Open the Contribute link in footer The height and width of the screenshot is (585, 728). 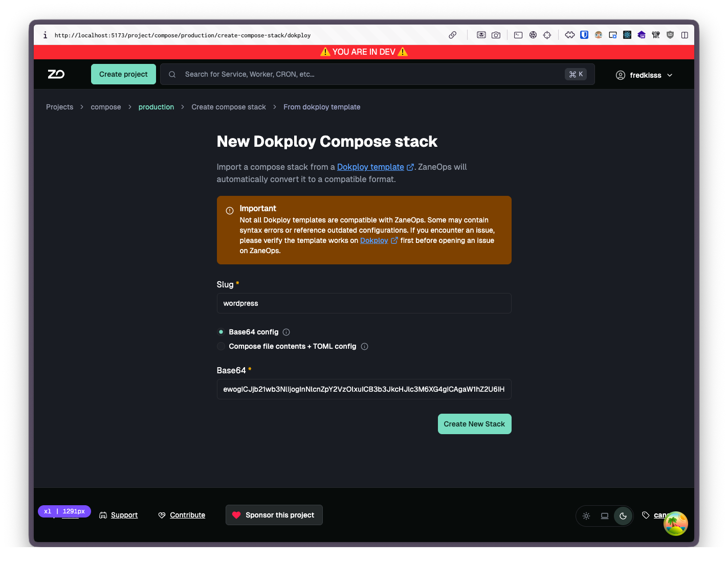click(x=187, y=515)
